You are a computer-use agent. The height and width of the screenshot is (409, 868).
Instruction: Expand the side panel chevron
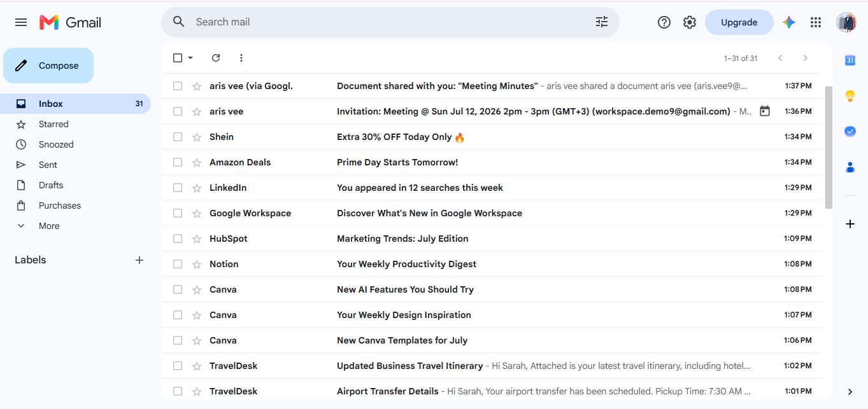pyautogui.click(x=850, y=392)
